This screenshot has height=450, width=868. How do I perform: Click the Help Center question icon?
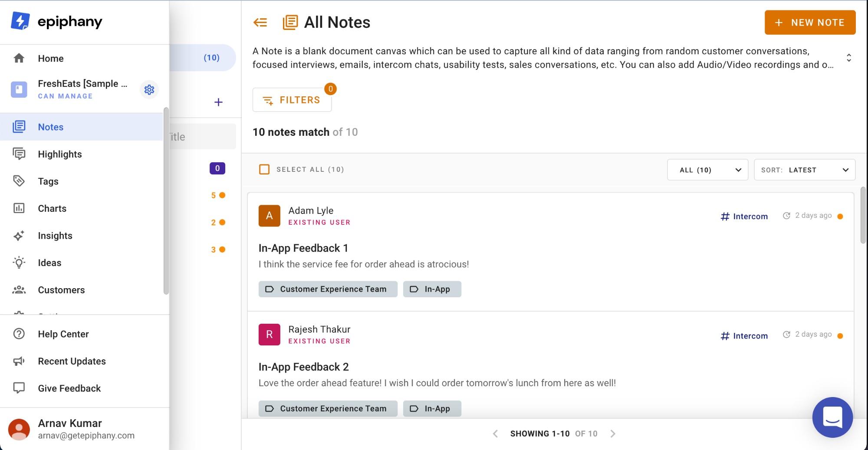click(19, 334)
